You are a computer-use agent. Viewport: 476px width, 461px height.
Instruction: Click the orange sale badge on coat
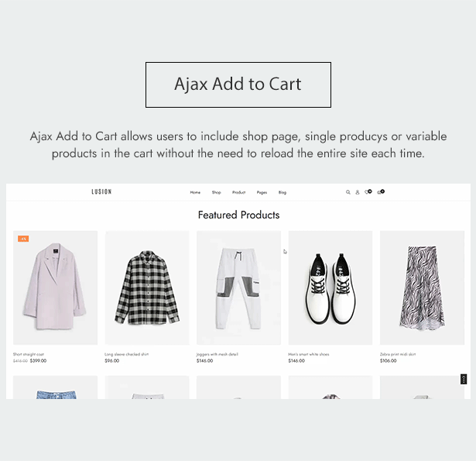(23, 239)
